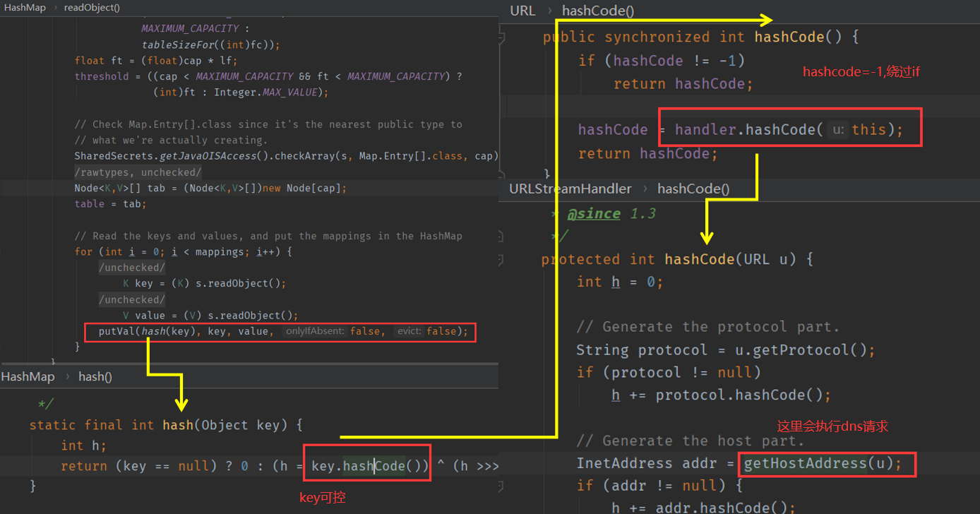The height and width of the screenshot is (514, 980).
Task: Click handler.hashCode( call in URL
Action: click(749, 130)
